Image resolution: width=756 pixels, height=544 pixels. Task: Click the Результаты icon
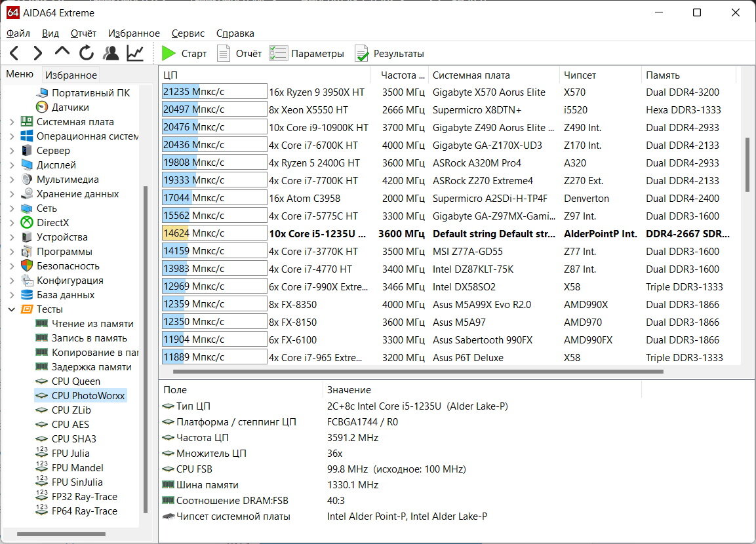click(x=361, y=54)
